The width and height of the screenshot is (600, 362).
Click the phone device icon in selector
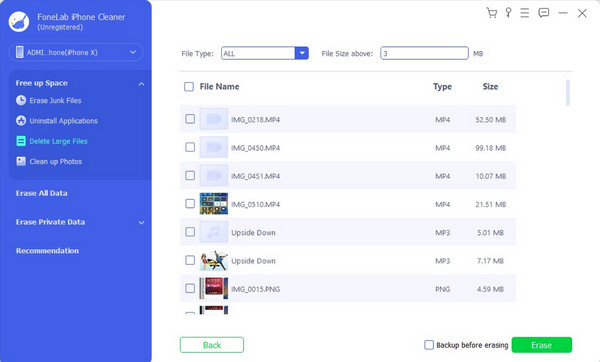point(20,52)
